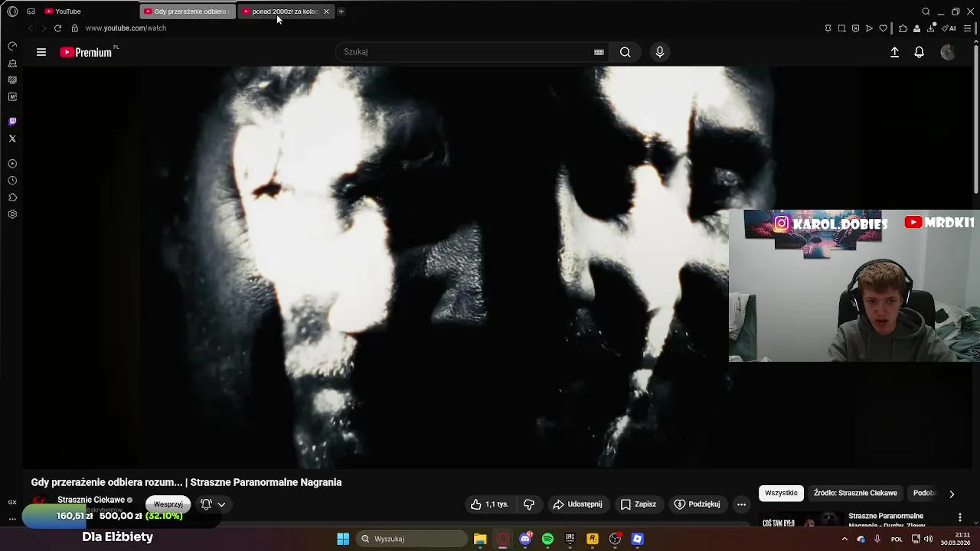Open the 'Strasznie Ciekawe' channel name link
This screenshot has height=551, width=980.
[91, 500]
